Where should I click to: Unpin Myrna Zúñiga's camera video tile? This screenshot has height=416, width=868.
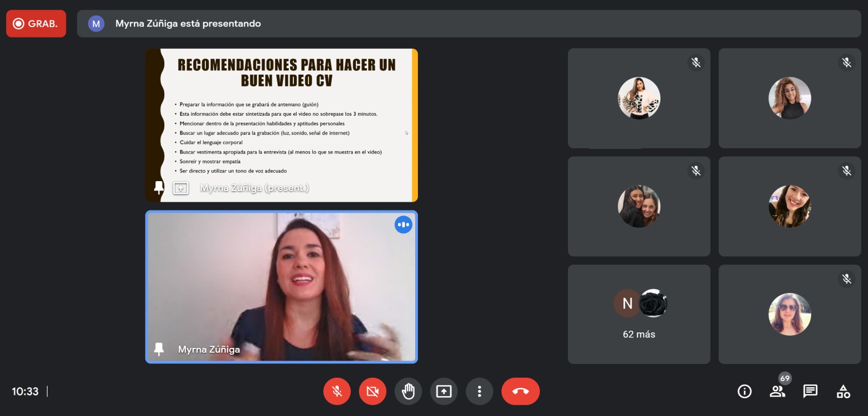click(x=159, y=349)
